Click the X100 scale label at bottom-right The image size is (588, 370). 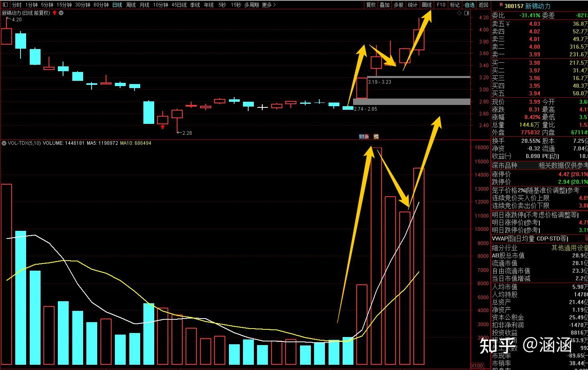(477, 366)
